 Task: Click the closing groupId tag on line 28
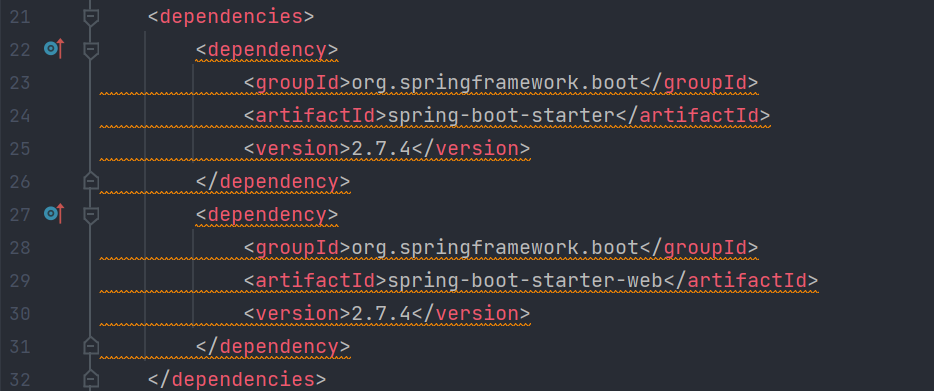[699, 247]
